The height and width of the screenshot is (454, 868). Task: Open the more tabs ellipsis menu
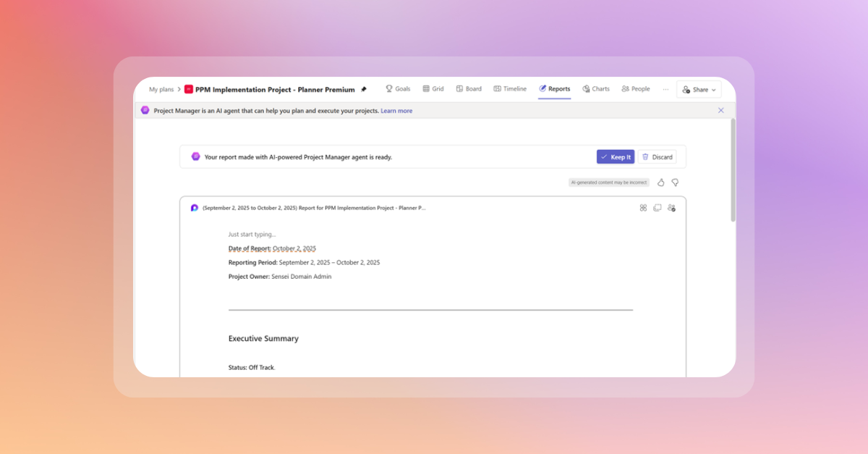[665, 89]
